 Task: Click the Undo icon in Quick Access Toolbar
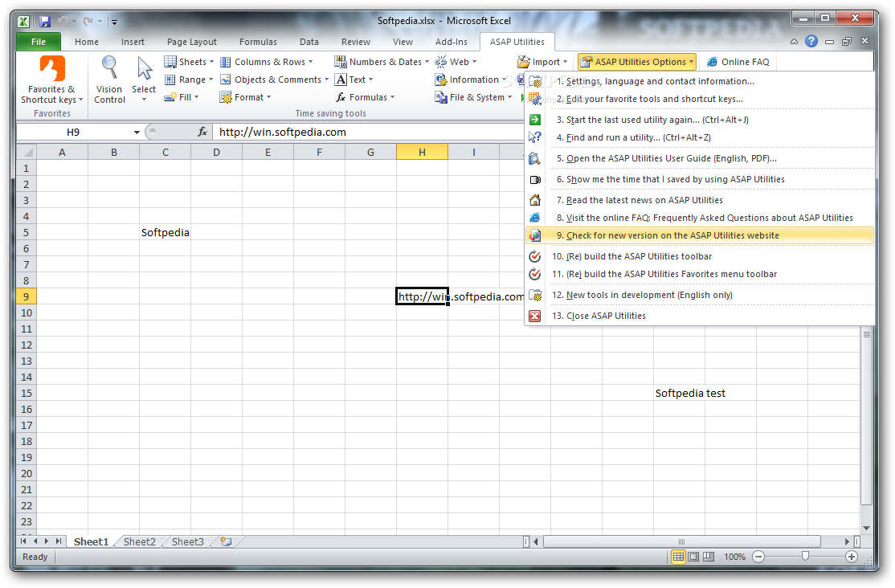click(x=62, y=21)
